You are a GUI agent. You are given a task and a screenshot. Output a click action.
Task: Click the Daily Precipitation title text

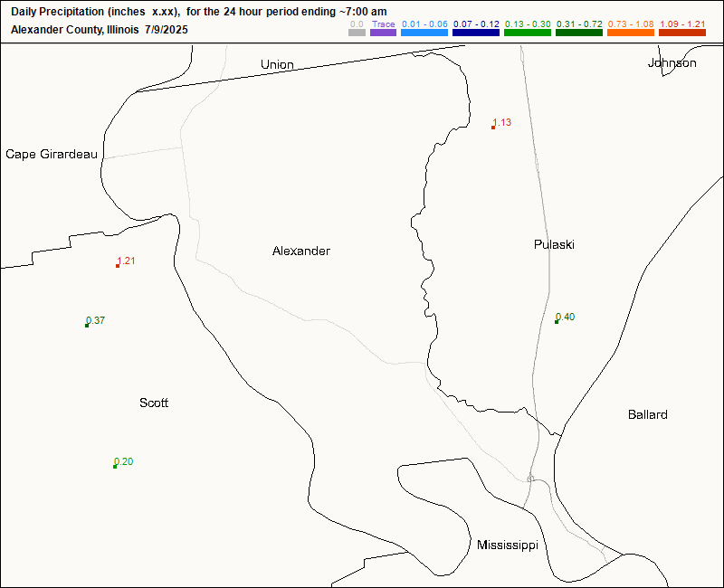(199, 12)
